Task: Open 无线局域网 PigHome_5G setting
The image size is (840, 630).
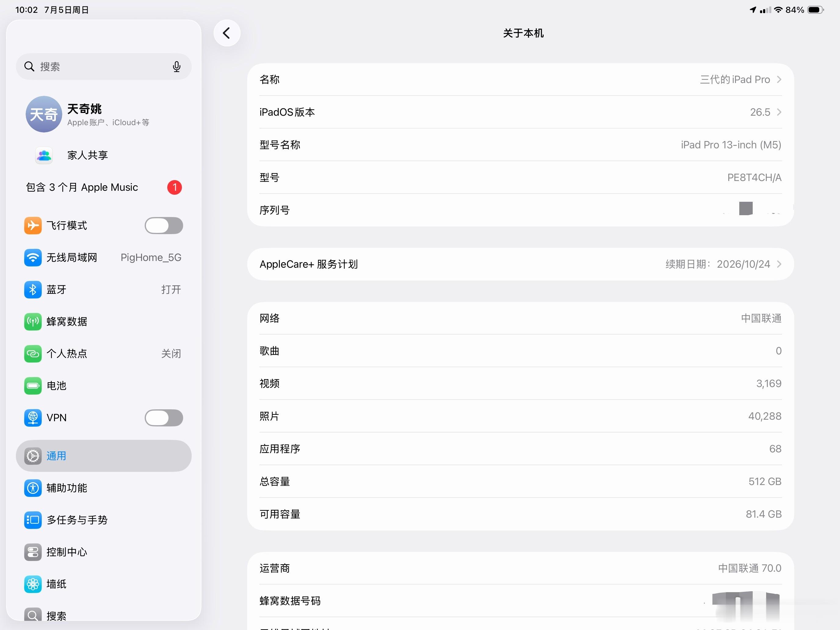Action: tap(104, 258)
